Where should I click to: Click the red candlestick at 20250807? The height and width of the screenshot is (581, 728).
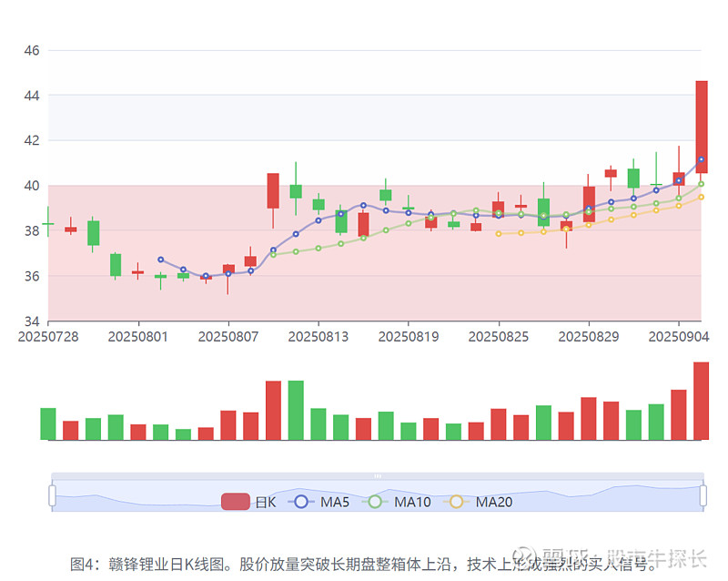(x=228, y=270)
